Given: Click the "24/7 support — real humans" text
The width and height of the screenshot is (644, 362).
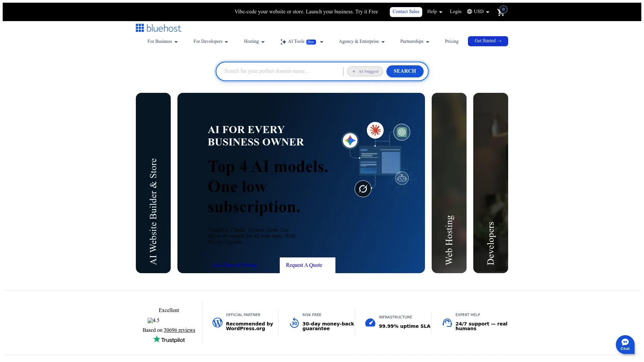Looking at the screenshot, I should tap(481, 326).
